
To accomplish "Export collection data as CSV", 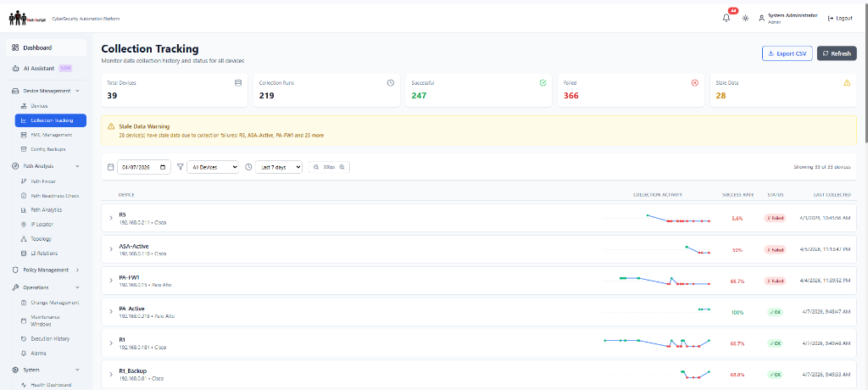I will click(787, 53).
